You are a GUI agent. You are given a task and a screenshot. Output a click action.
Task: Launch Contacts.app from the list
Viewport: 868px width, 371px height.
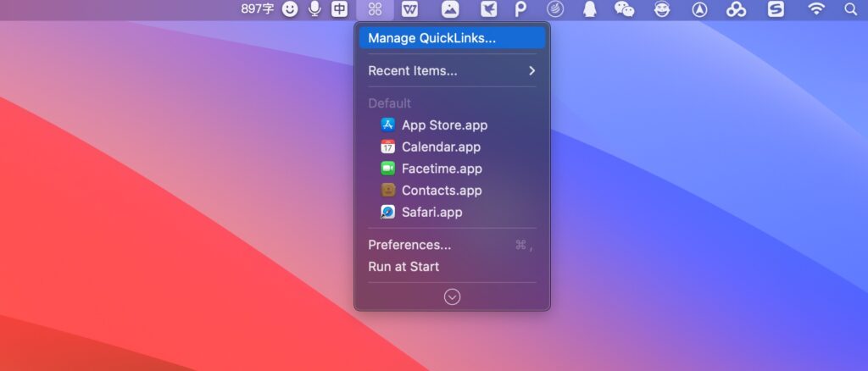442,191
